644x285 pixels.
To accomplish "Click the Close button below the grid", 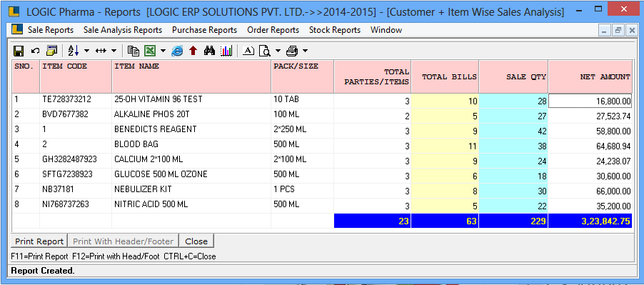I will 196,241.
